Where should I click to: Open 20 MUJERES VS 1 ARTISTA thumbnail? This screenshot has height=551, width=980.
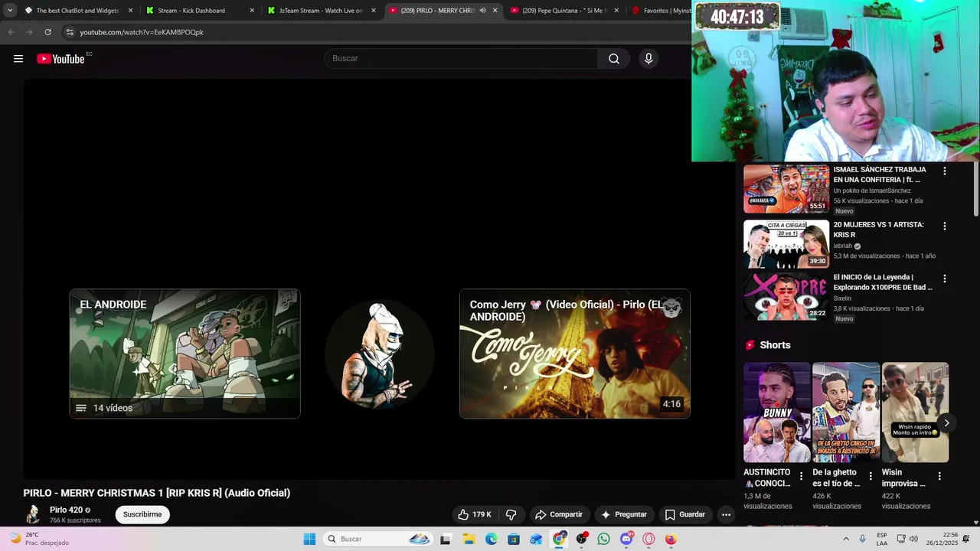pos(786,243)
